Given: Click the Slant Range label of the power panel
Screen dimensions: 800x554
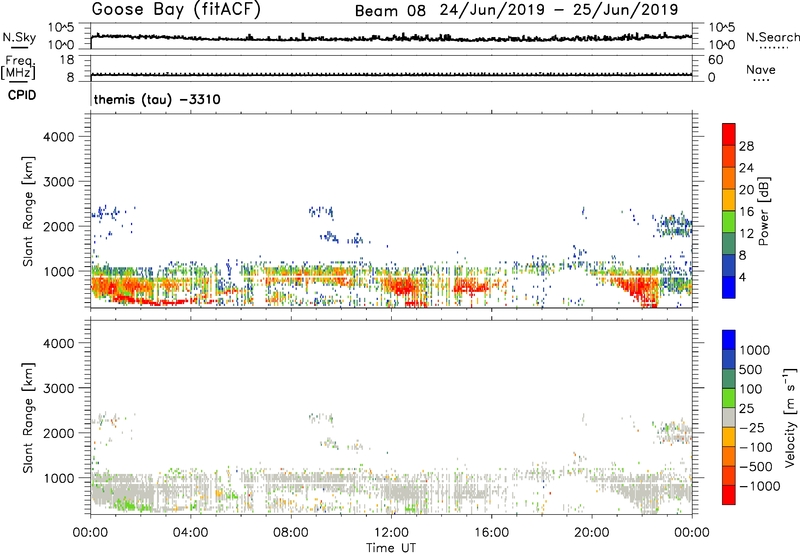Looking at the screenshot, I should point(28,211).
